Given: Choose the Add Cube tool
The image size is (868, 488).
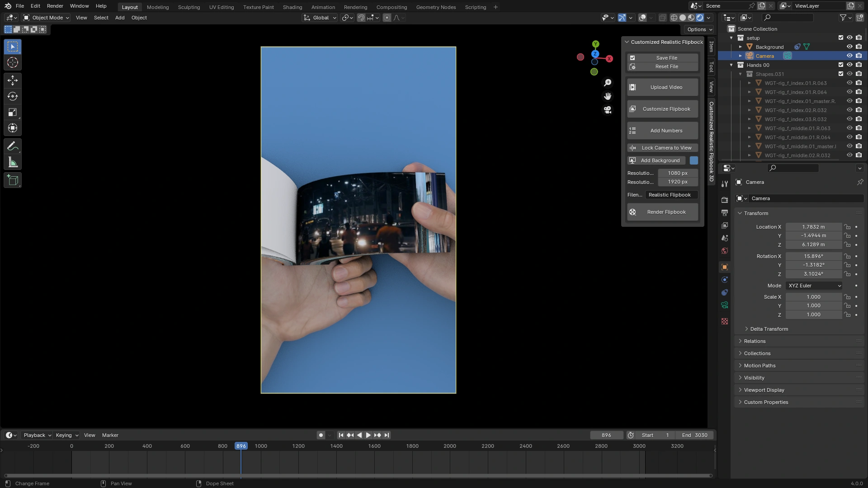Looking at the screenshot, I should click(x=13, y=180).
